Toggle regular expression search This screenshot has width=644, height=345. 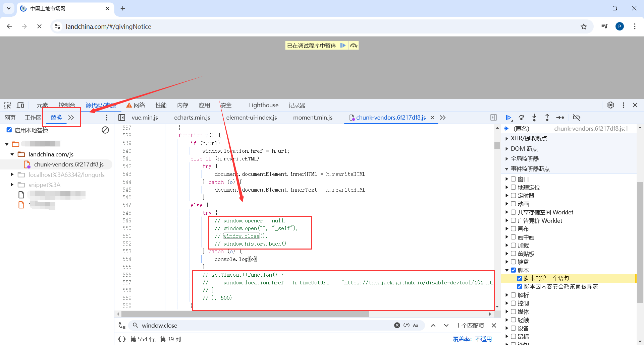coord(407,325)
